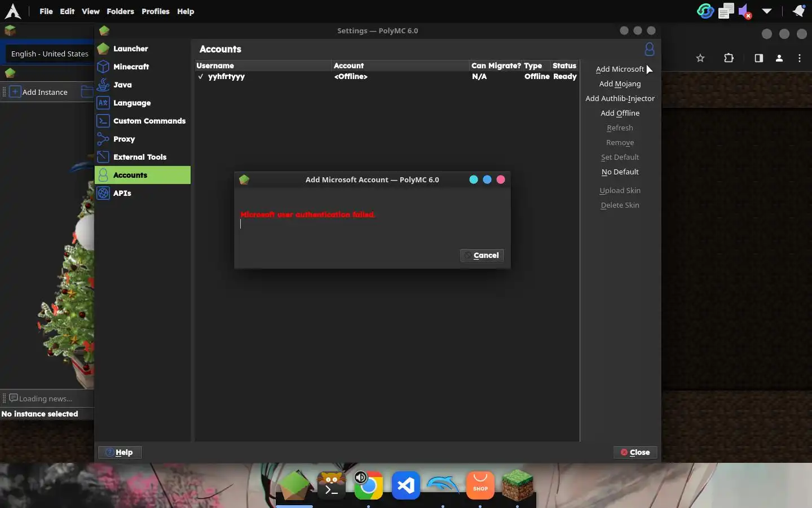Launch Visual Studio Code from dock
The height and width of the screenshot is (508, 812).
pos(406,485)
